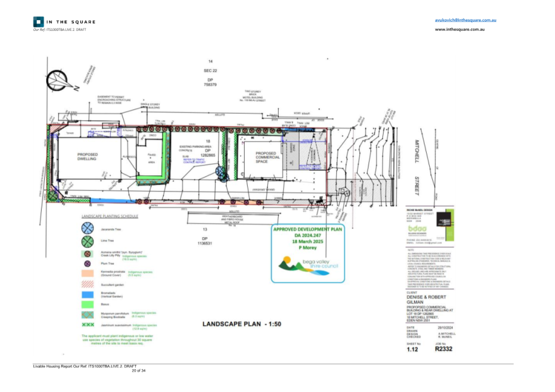Click the In The Square logo icon
The image size is (555, 392).
(x=39, y=21)
